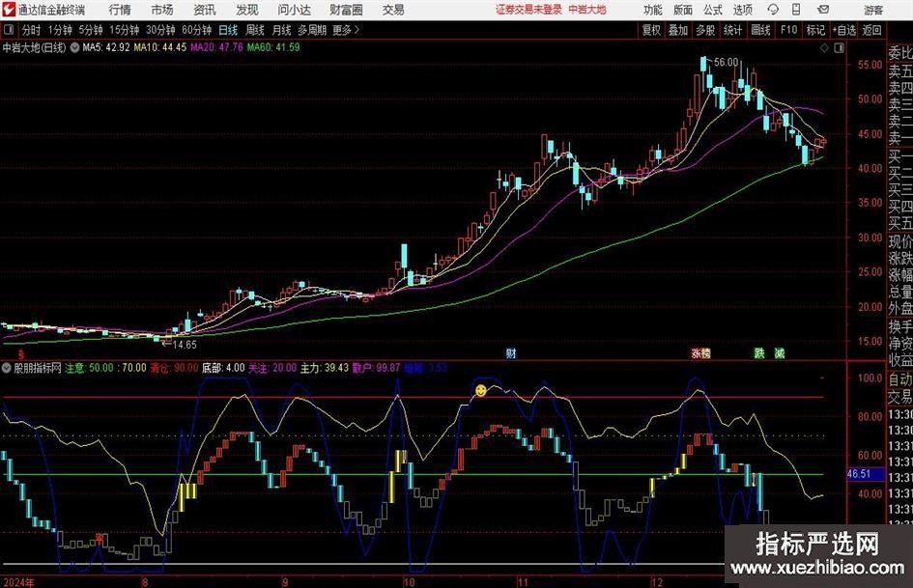The width and height of the screenshot is (913, 588).
Task: Click the 跌 marker on the axis
Action: click(759, 352)
